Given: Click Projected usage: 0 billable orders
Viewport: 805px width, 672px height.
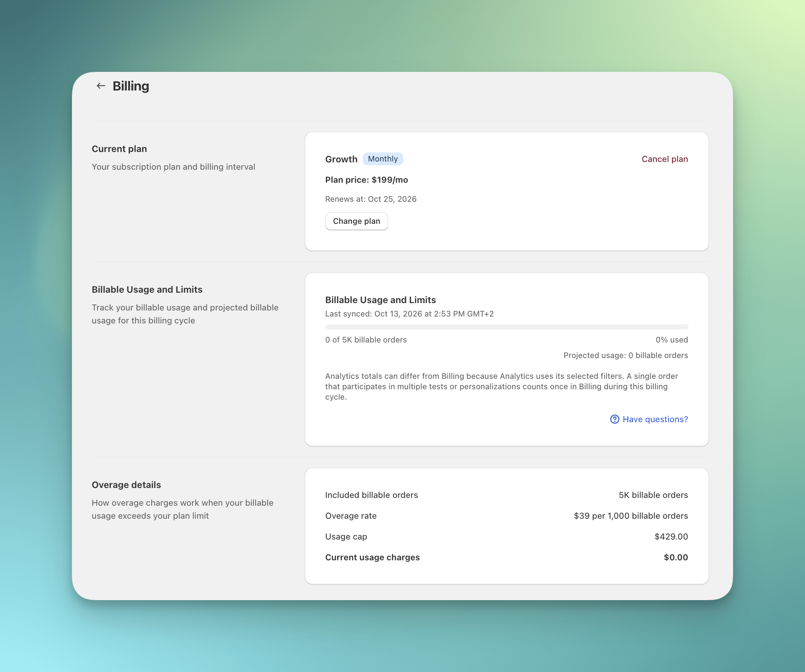Looking at the screenshot, I should (x=626, y=355).
